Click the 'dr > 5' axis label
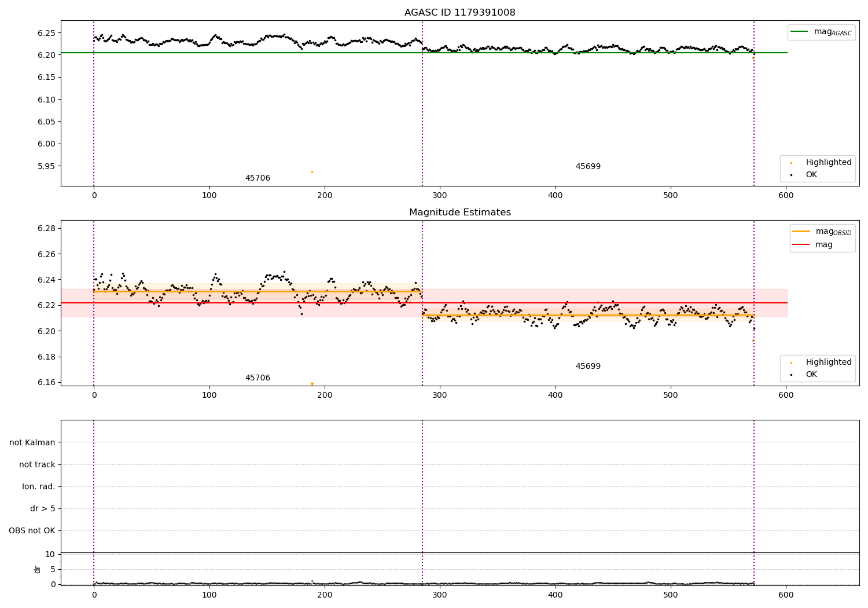 pyautogui.click(x=43, y=509)
